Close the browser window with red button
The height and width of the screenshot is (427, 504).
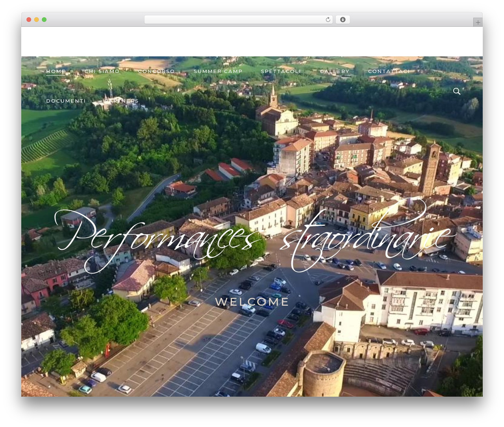tap(29, 20)
